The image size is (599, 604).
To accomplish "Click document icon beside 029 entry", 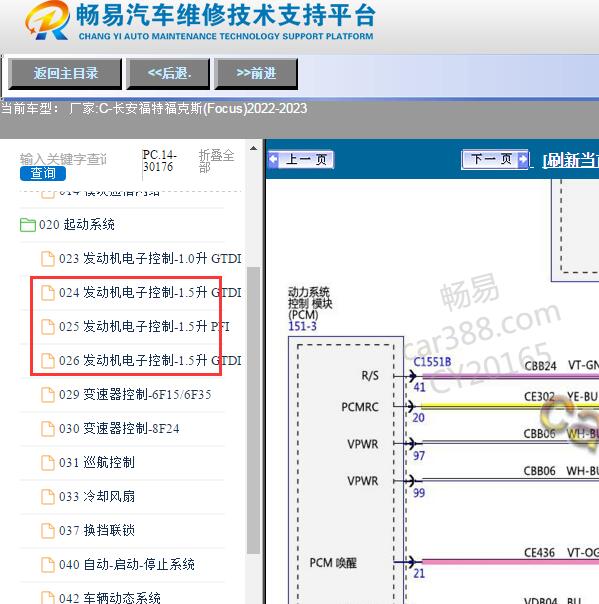I will tap(48, 394).
